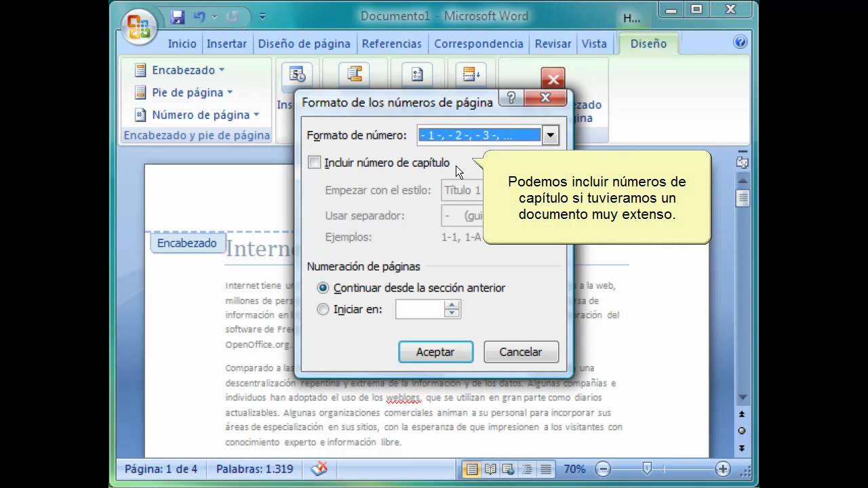
Task: Open Customize Quick Access Toolbar dropdown
Action: 262,16
